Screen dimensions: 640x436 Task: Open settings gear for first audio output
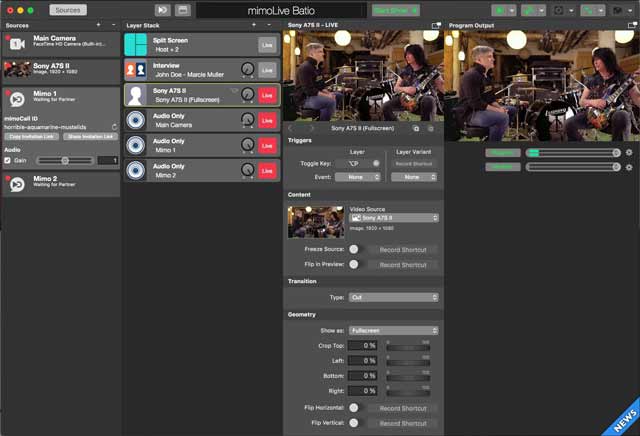tap(629, 153)
